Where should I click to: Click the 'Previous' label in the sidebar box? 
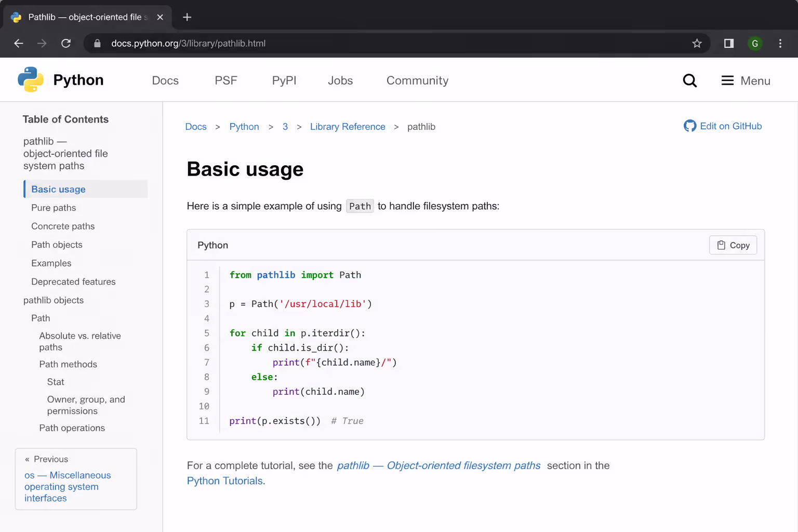coord(51,459)
